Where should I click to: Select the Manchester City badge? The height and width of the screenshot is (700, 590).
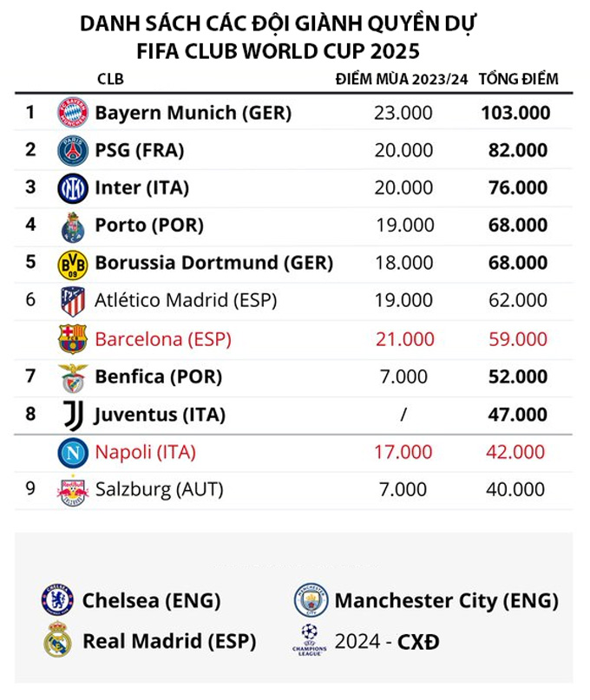(311, 599)
